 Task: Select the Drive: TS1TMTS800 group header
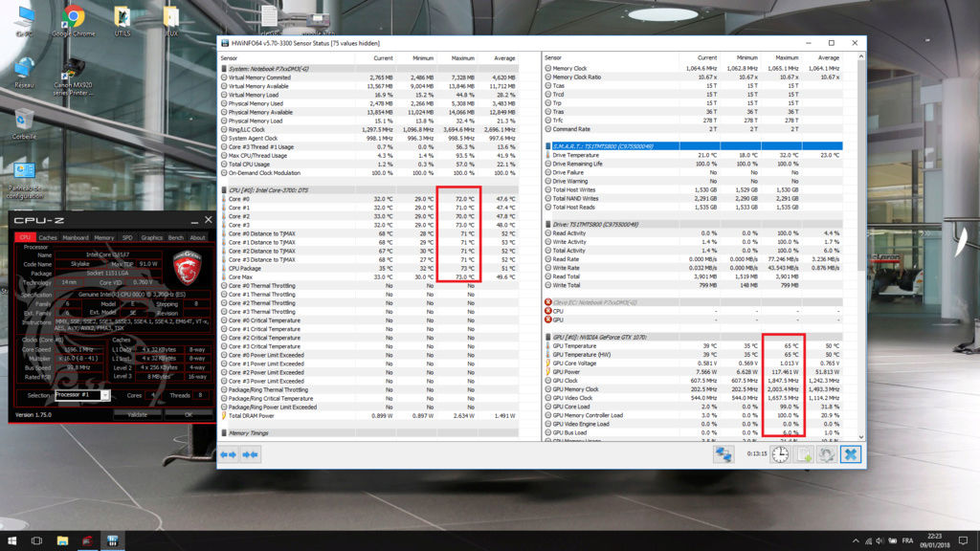[693, 224]
